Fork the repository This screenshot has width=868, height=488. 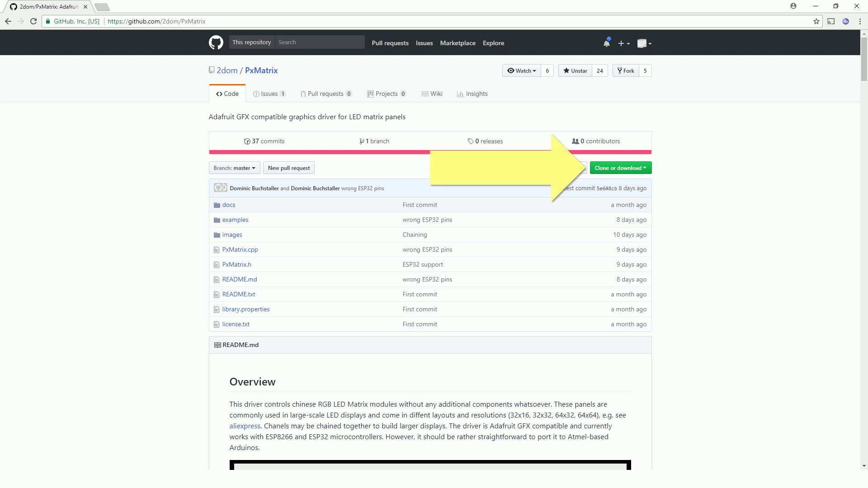point(626,71)
